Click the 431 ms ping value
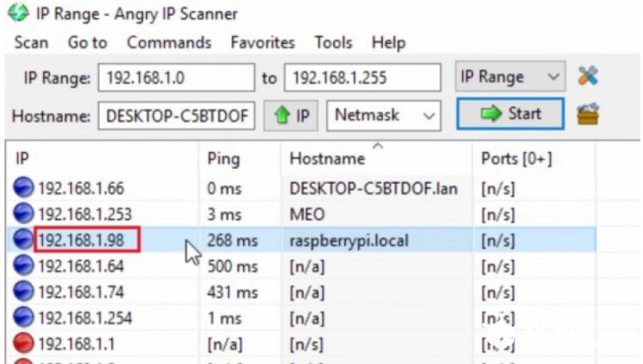Image resolution: width=643 pixels, height=364 pixels. point(233,292)
